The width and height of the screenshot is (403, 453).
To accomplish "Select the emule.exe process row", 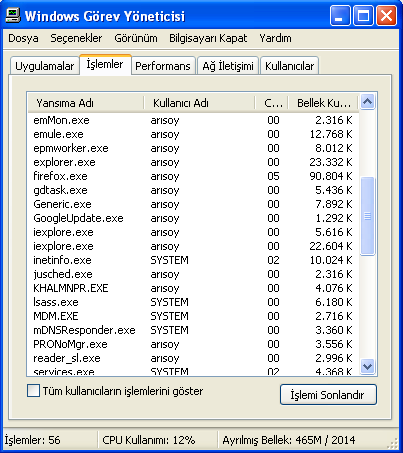I will point(193,134).
